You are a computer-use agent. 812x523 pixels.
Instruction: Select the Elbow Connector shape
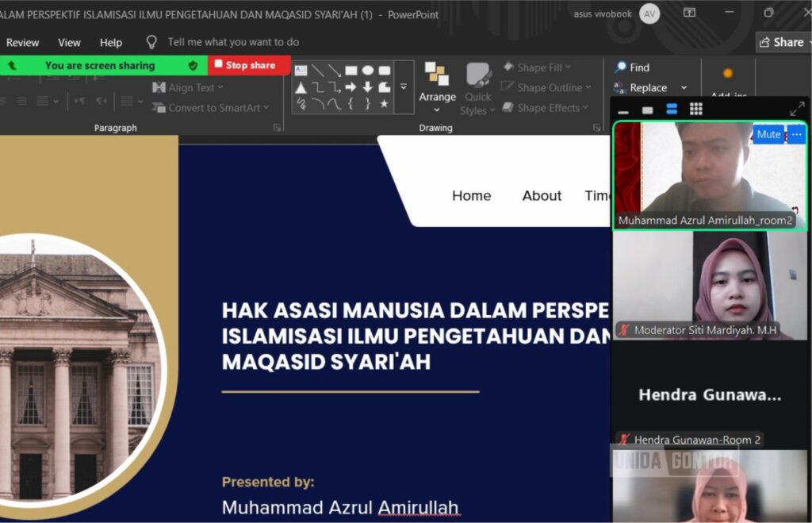pyautogui.click(x=317, y=87)
